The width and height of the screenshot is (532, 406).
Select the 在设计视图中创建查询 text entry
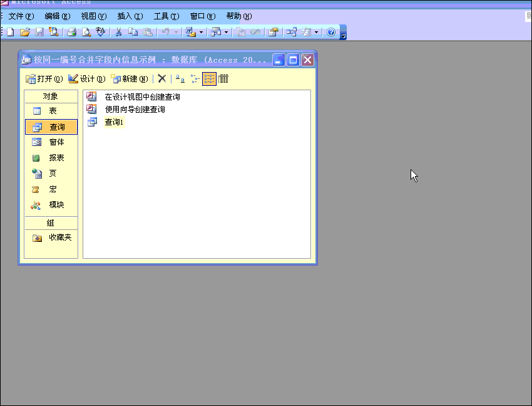click(142, 97)
